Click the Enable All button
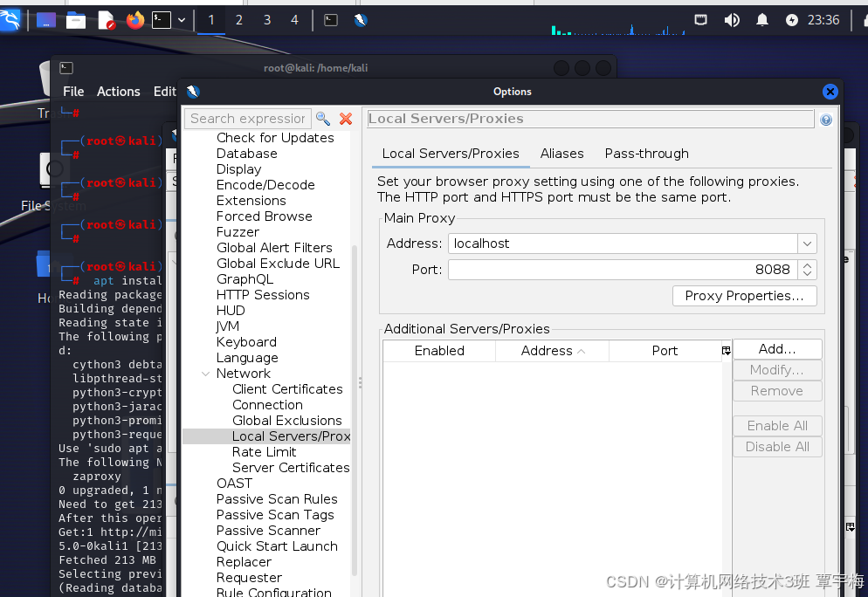This screenshot has height=597, width=868. [x=776, y=425]
